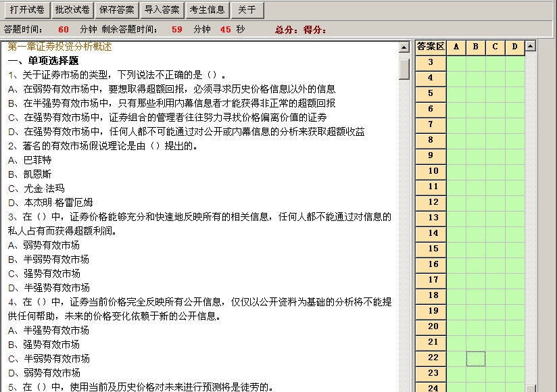557x392 pixels.
Task: Pick answer C for question 16
Action: (x=495, y=265)
